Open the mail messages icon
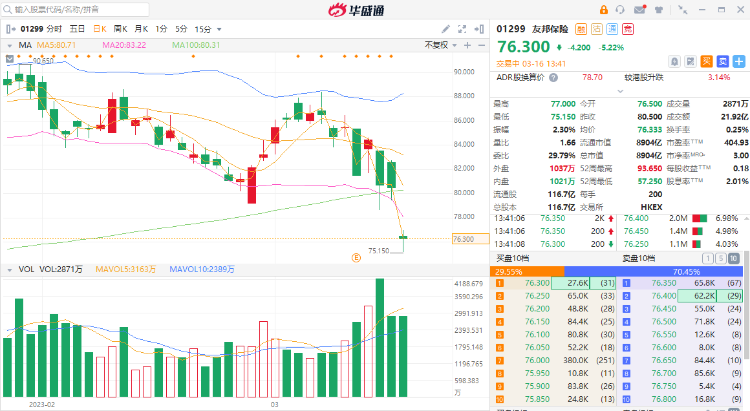 [640, 10]
